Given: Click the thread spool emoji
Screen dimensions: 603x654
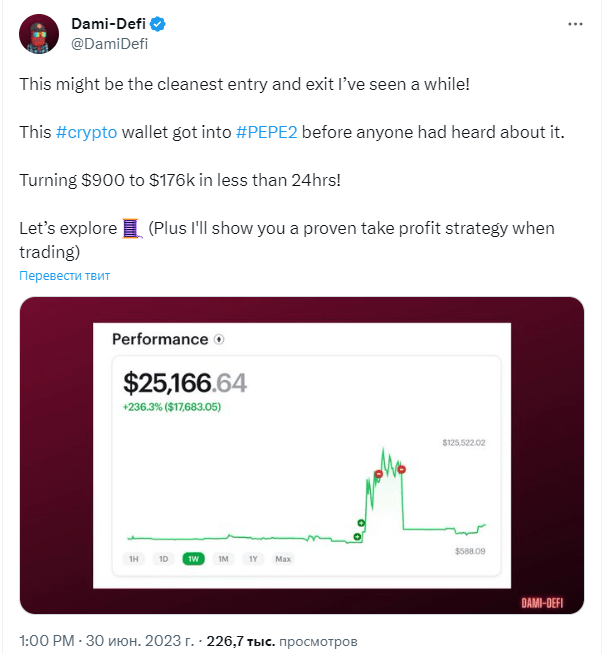Looking at the screenshot, I should tap(132, 229).
